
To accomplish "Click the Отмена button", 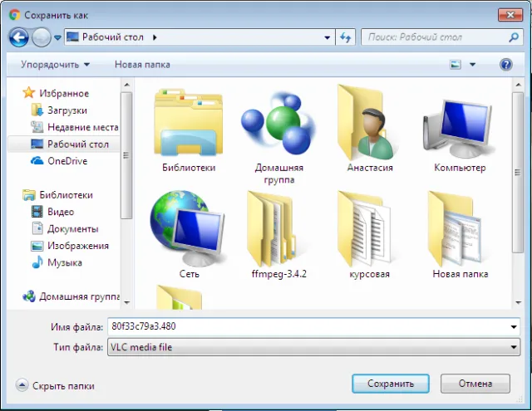I will pos(475,384).
